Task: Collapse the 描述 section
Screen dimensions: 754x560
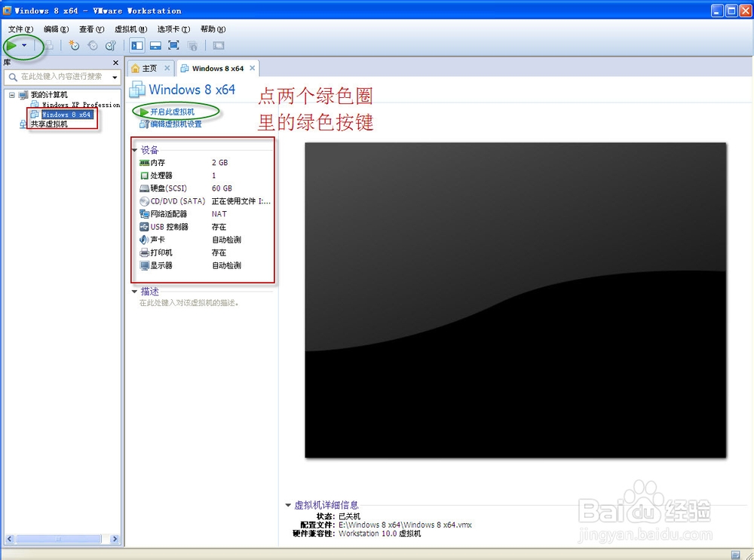Action: tap(135, 291)
